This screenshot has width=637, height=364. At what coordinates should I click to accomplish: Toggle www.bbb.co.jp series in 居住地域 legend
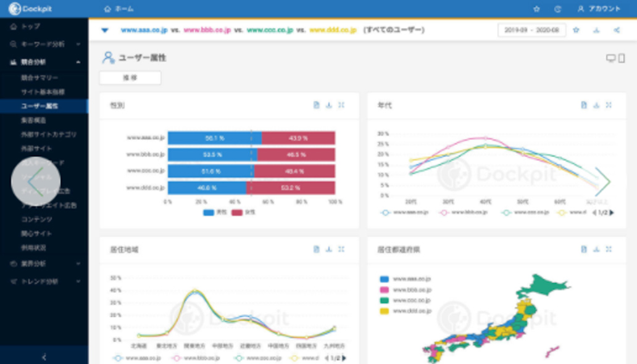coord(196,358)
